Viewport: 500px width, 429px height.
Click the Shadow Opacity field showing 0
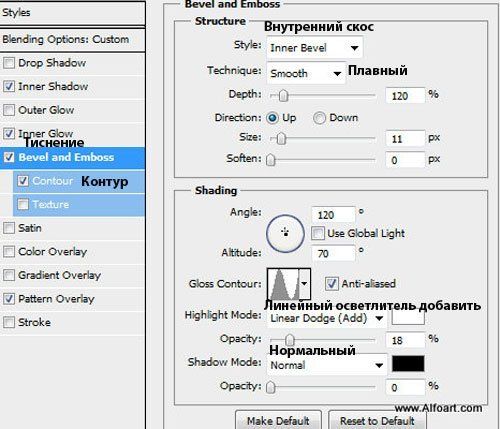pos(405,387)
